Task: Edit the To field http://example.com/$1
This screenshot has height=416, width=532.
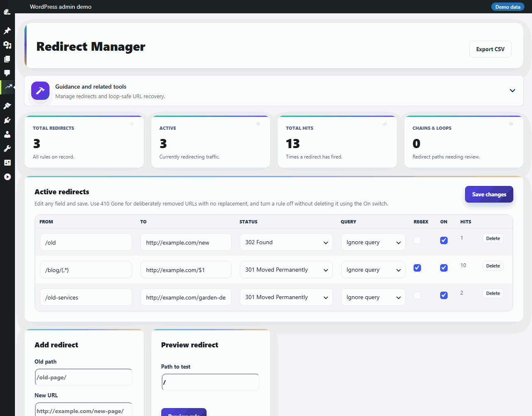Action: coord(186,270)
